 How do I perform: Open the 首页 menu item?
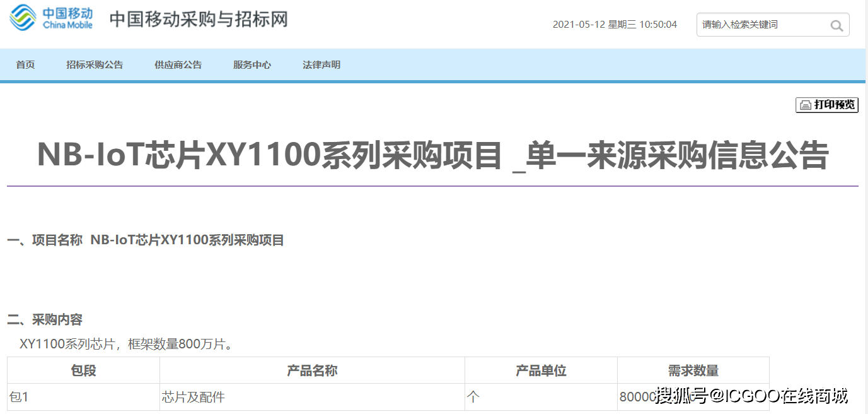click(25, 65)
